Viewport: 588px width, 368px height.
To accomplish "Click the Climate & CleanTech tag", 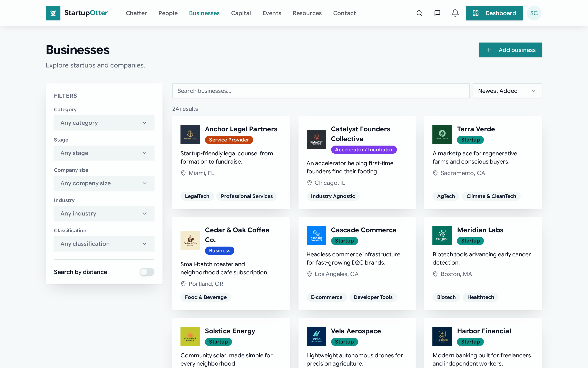I will click(491, 196).
